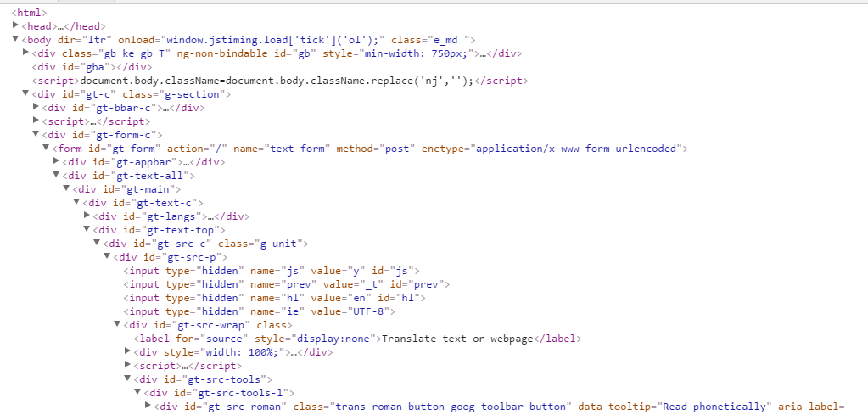
Task: Expand the div with id gb
Action: (25, 53)
